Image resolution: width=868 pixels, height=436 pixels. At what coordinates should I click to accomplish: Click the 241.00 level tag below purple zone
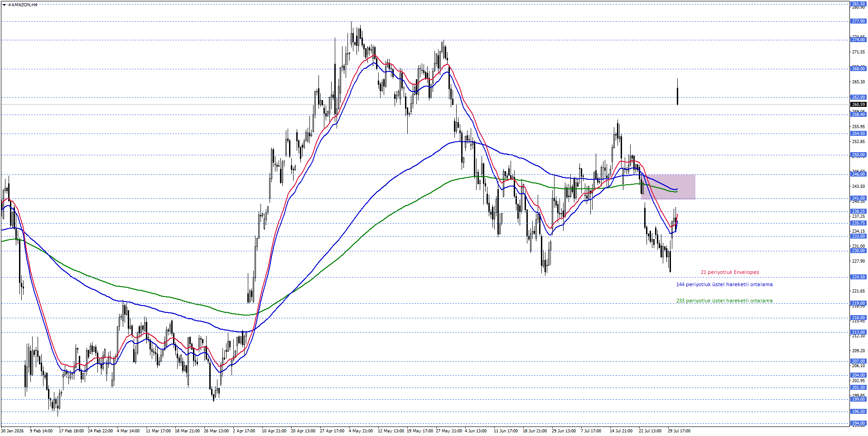[x=858, y=198]
